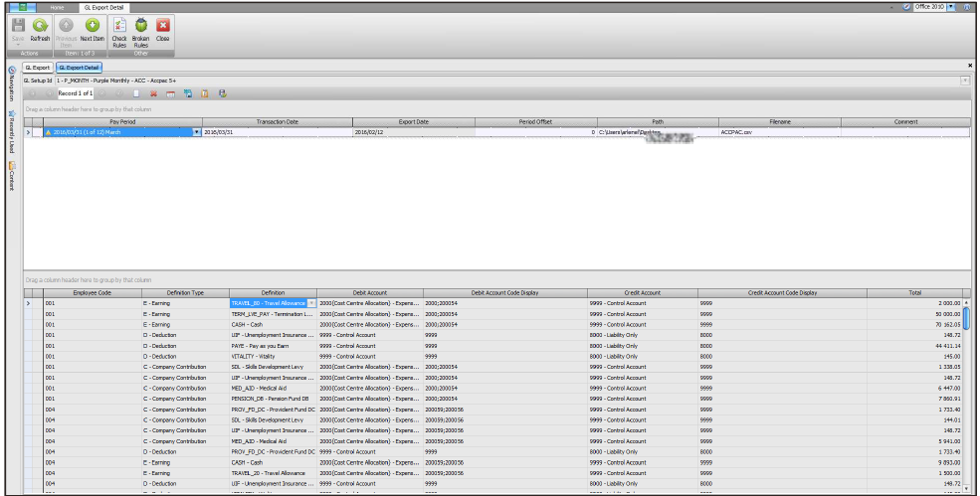This screenshot has width=980, height=496.
Task: Click the Debit Account Code Display header
Action: click(x=505, y=292)
